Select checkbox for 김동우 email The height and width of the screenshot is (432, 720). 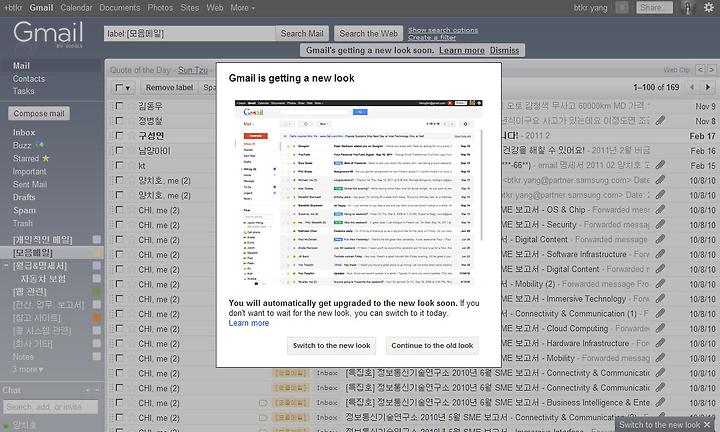click(119, 106)
